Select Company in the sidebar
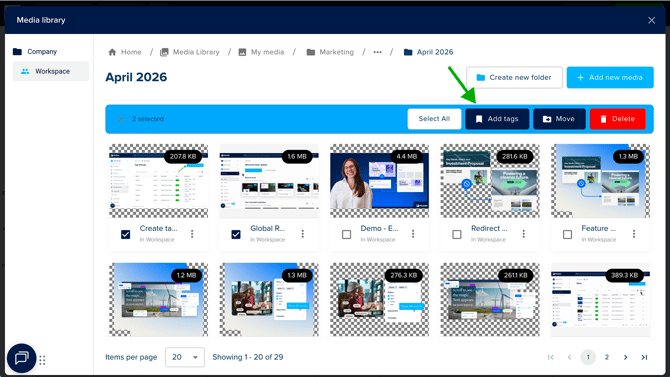The image size is (670, 377). coord(42,52)
